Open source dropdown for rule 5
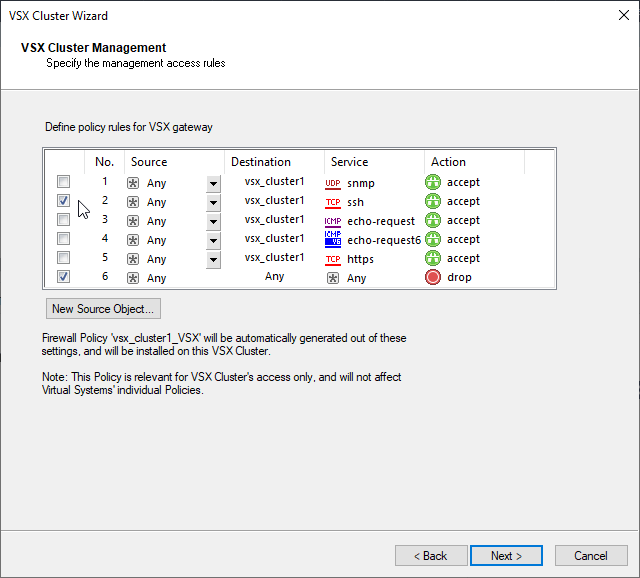640x578 pixels. point(213,260)
